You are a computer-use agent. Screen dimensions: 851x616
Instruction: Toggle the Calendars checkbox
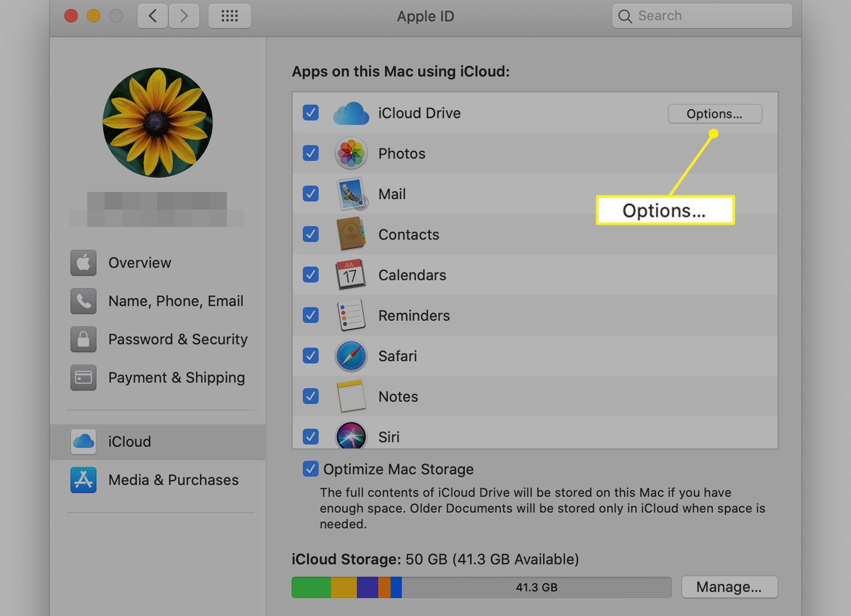pos(310,274)
